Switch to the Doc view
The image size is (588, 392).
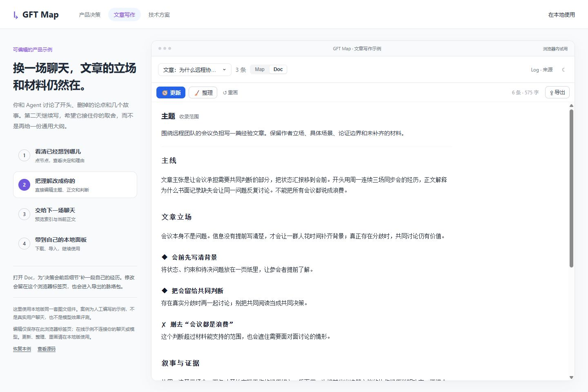278,69
